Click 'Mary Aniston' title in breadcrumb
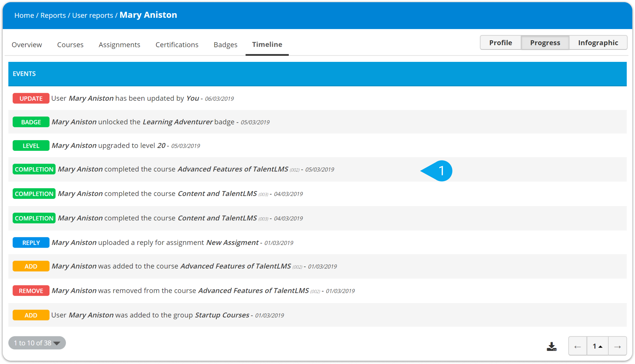 [148, 15]
